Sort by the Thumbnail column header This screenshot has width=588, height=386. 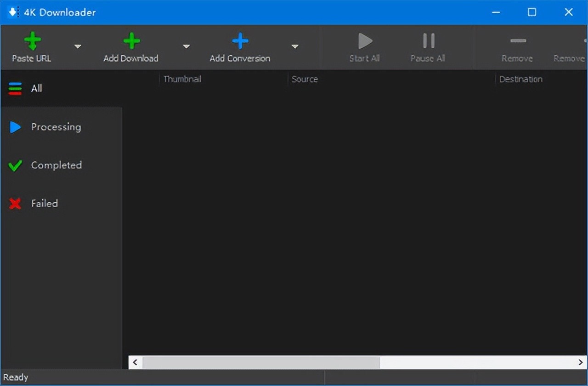click(x=182, y=79)
